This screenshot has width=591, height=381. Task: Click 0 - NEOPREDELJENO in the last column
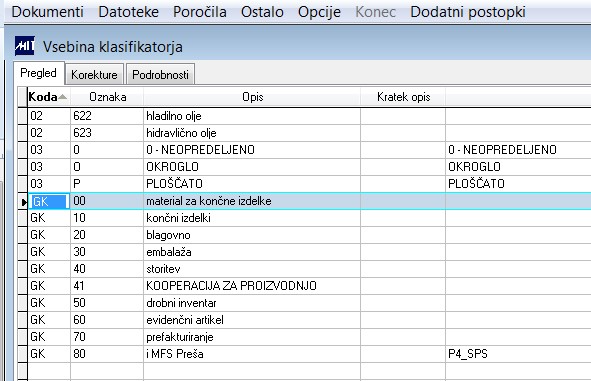(518, 150)
